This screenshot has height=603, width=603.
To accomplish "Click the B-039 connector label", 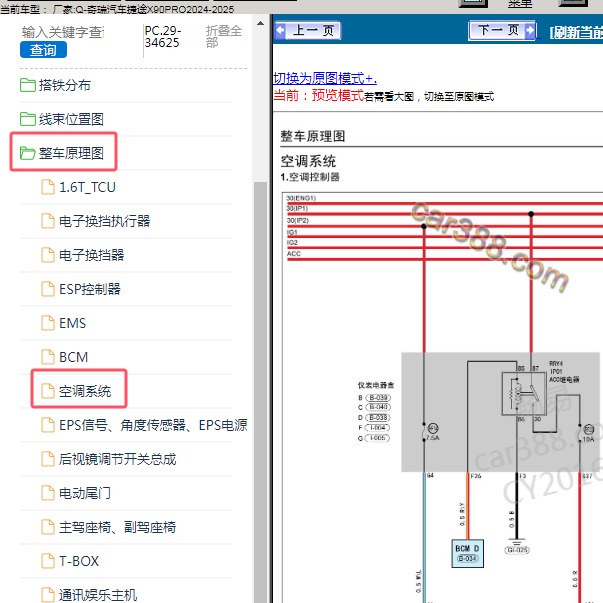I will pos(378,398).
